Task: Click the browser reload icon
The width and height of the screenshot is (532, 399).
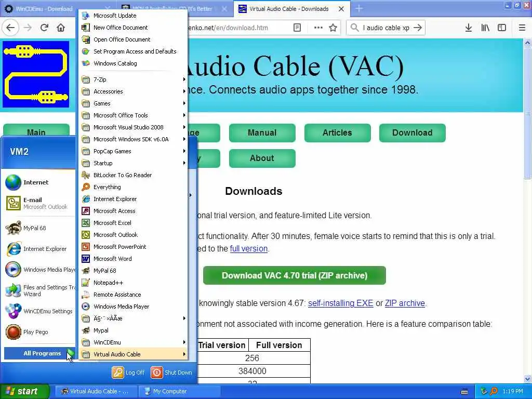Action: 44,28
